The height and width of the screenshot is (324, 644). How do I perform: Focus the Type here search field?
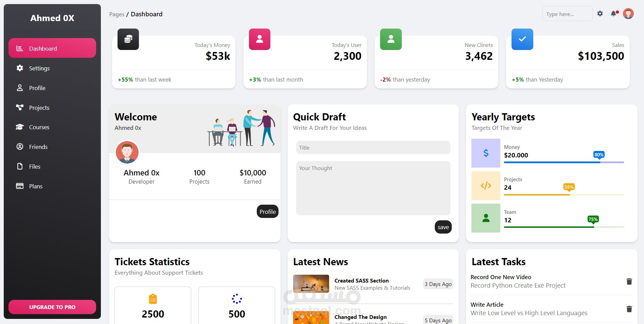567,14
